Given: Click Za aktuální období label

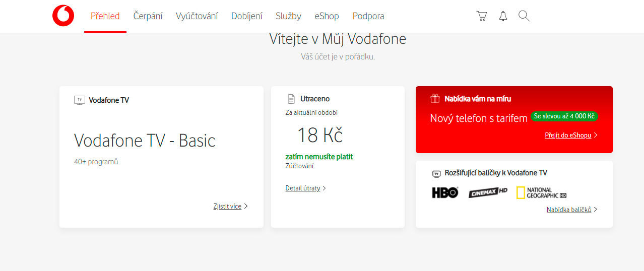Looking at the screenshot, I should (311, 112).
